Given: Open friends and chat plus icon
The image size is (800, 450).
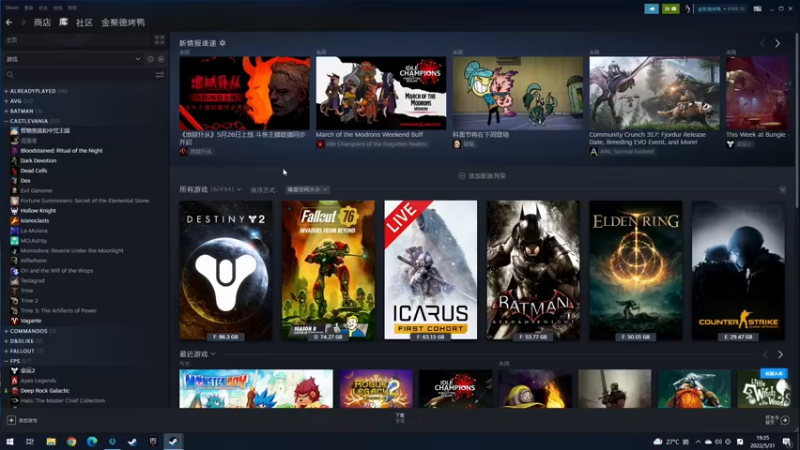Looking at the screenshot, I should pyautogui.click(x=785, y=420).
